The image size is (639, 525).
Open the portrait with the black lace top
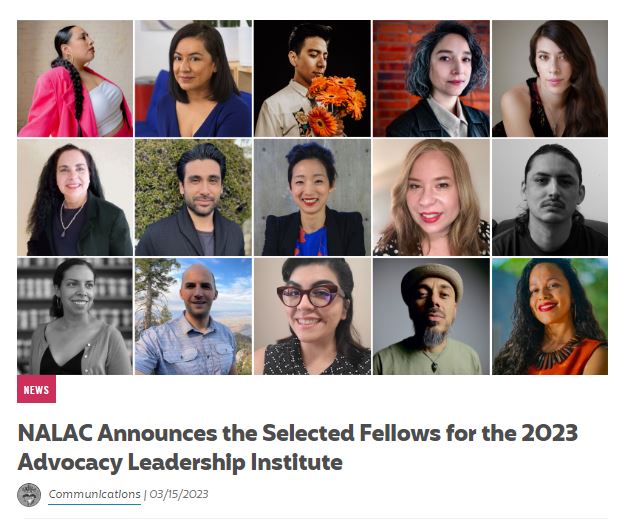(549, 78)
